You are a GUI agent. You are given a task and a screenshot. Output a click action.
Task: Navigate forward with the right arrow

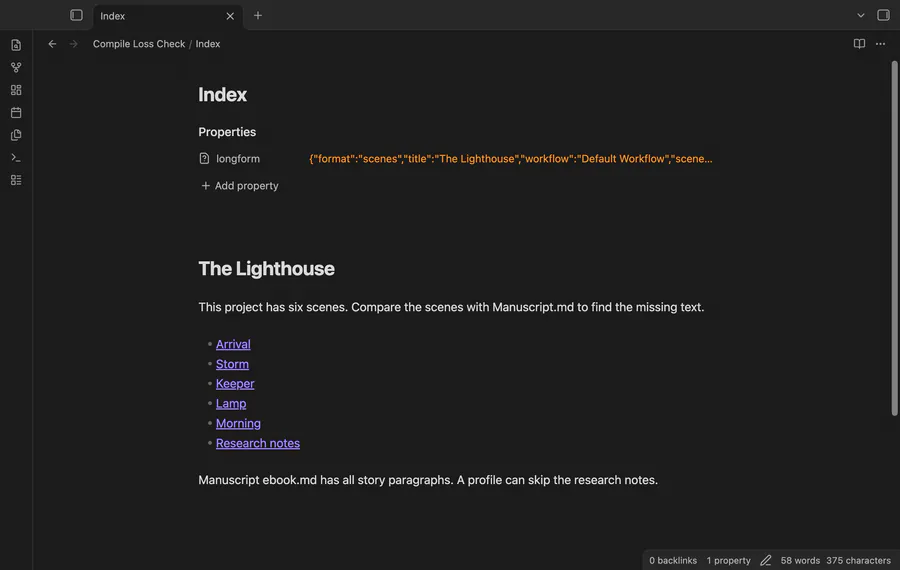[x=73, y=44]
